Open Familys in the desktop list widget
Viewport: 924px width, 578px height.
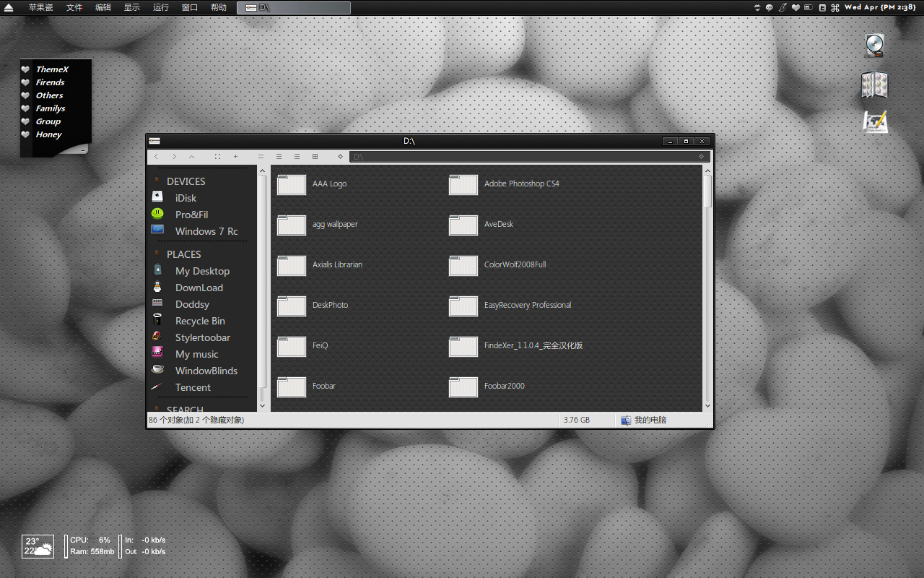click(x=51, y=108)
